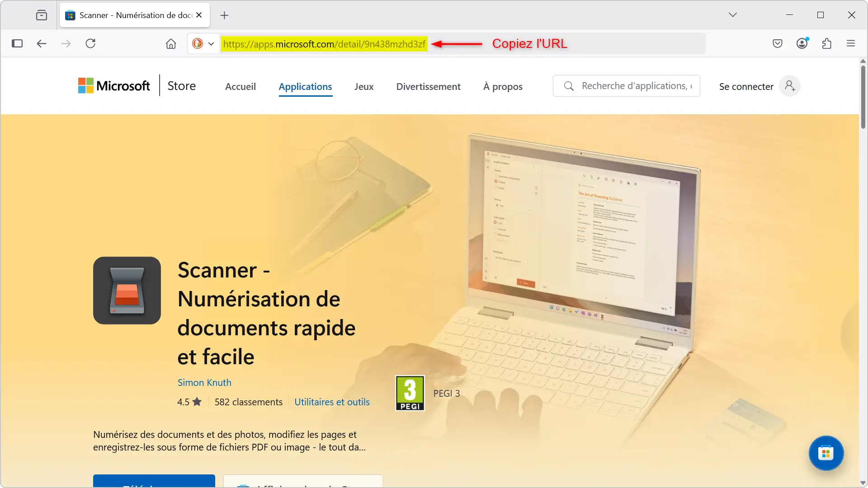Go forward to the next page

(66, 43)
